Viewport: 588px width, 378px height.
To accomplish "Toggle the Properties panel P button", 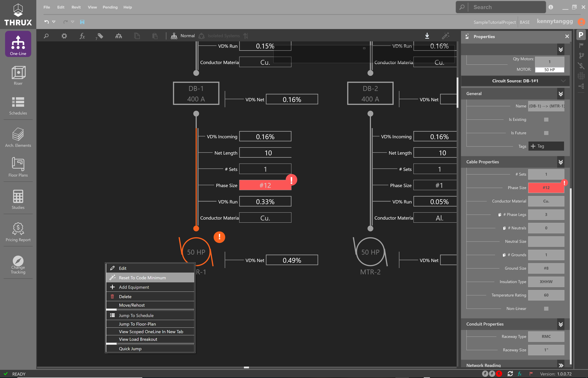I will pyautogui.click(x=581, y=35).
